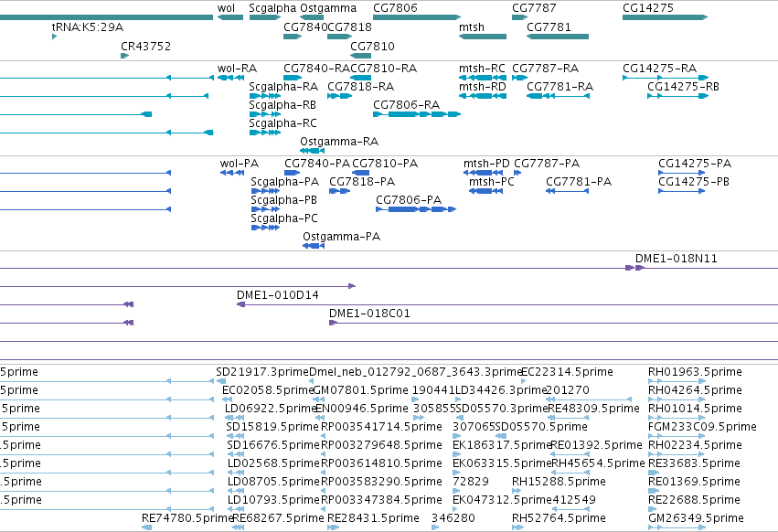This screenshot has height=532, width=778.
Task: Select the CG7781-RA transcript label
Action: (x=560, y=86)
